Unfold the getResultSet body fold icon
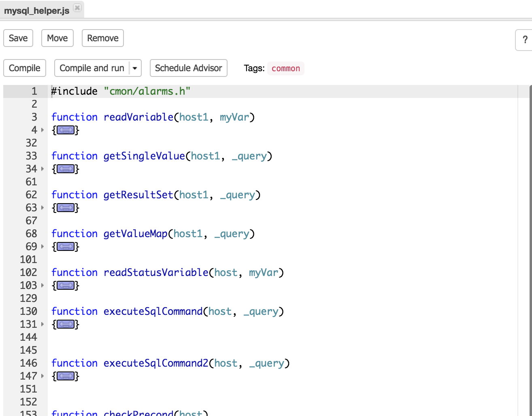 pyautogui.click(x=66, y=208)
